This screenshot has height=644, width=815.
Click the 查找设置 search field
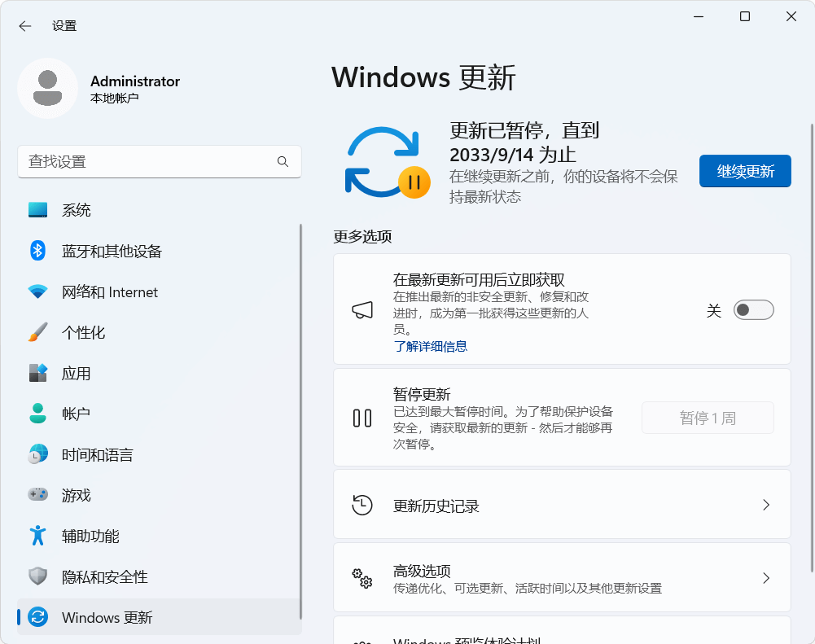point(159,162)
